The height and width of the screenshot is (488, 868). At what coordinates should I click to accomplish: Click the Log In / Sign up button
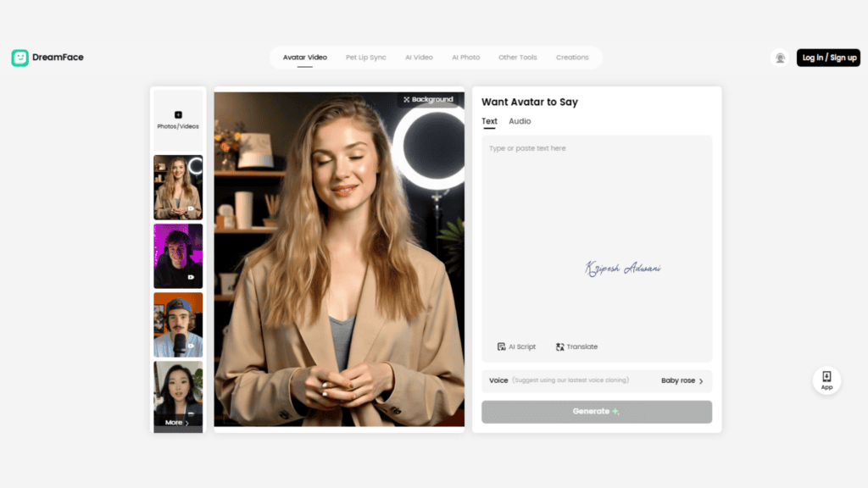coord(828,57)
